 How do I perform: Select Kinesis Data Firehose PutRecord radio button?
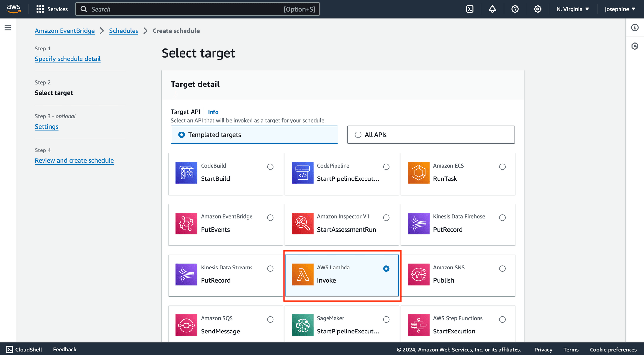click(x=502, y=218)
